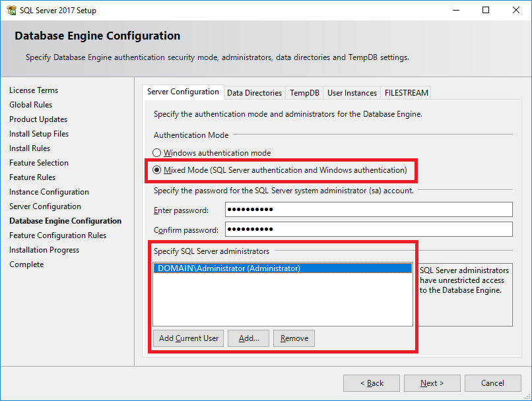The image size is (532, 401).
Task: Focus the Enter password field
Action: [369, 210]
